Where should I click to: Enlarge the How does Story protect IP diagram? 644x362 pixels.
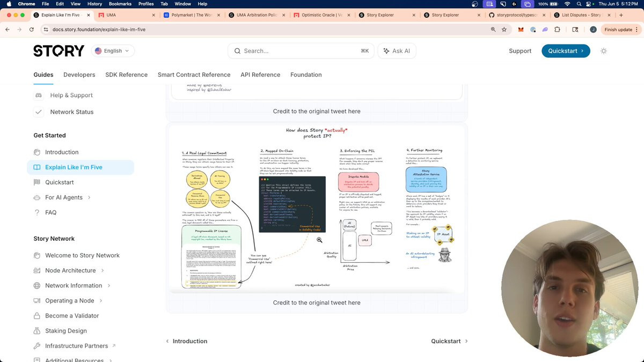point(317,208)
